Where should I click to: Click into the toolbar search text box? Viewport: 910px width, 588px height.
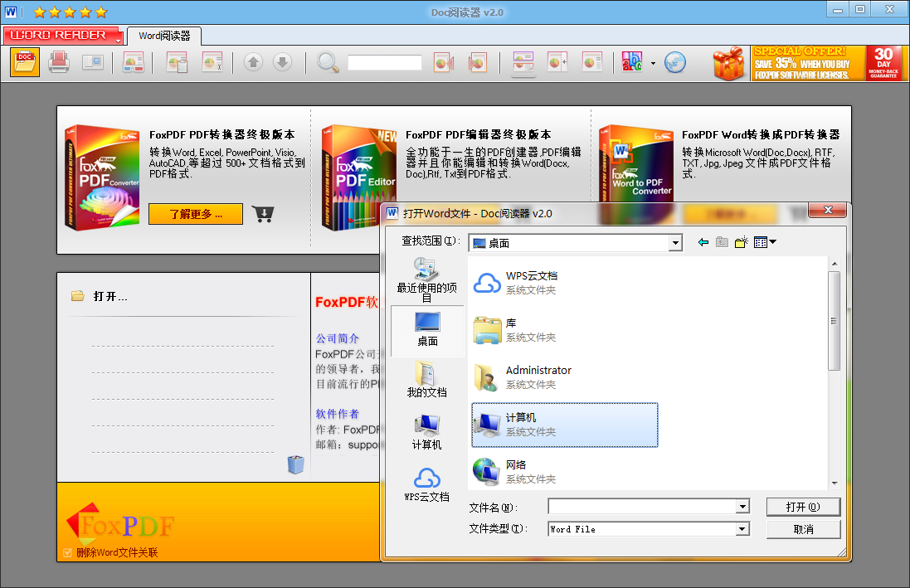point(385,63)
